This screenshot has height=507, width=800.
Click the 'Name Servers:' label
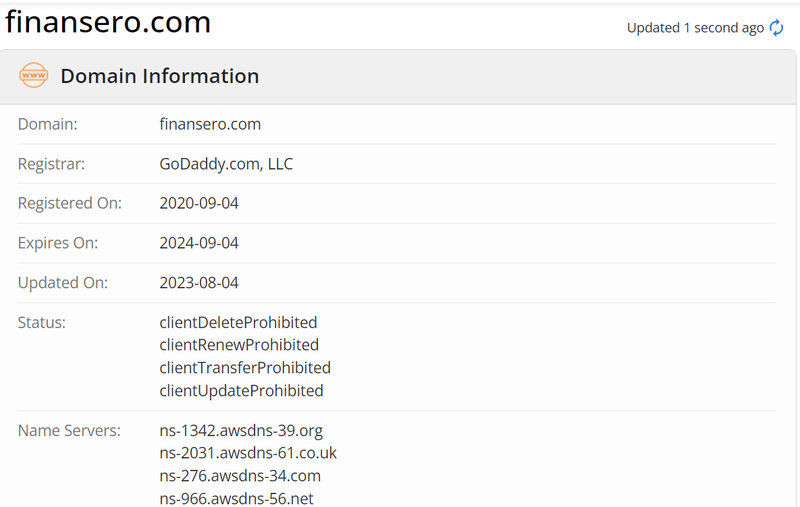(69, 430)
